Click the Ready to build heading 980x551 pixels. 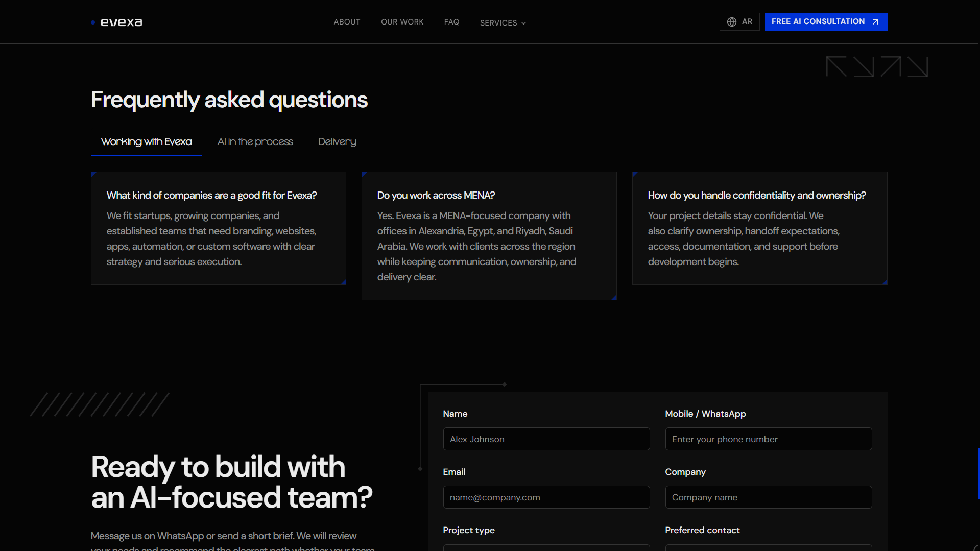pyautogui.click(x=232, y=482)
